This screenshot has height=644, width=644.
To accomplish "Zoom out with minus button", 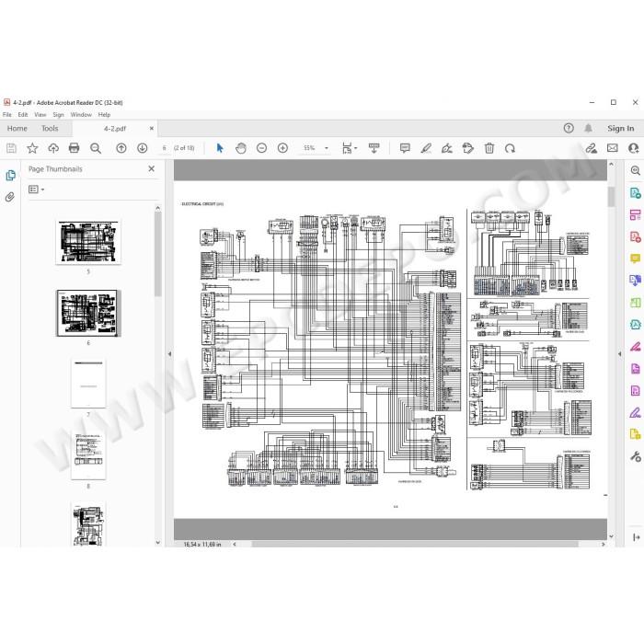I will (x=261, y=148).
